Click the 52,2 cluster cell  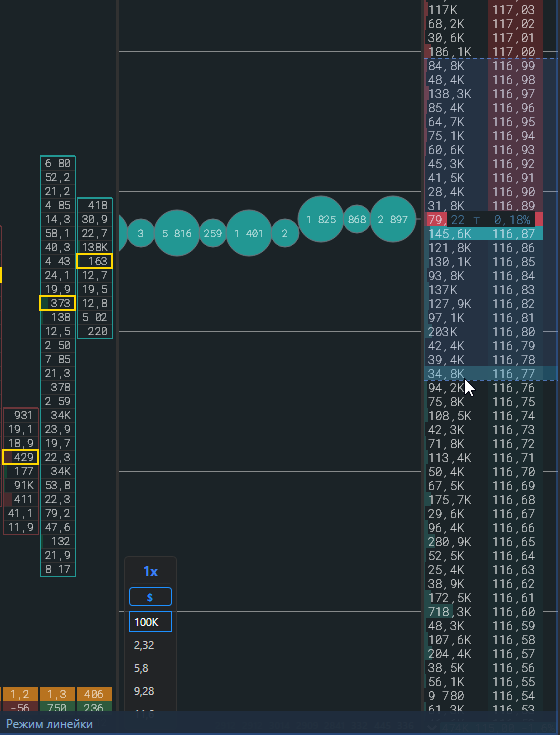coord(58,177)
